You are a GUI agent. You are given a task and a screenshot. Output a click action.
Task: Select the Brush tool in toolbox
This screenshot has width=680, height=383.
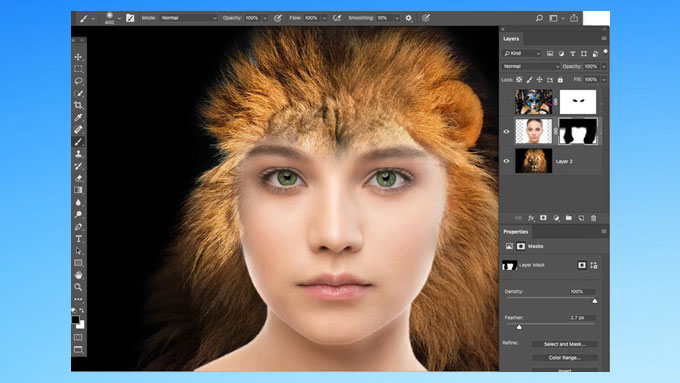coord(78,141)
